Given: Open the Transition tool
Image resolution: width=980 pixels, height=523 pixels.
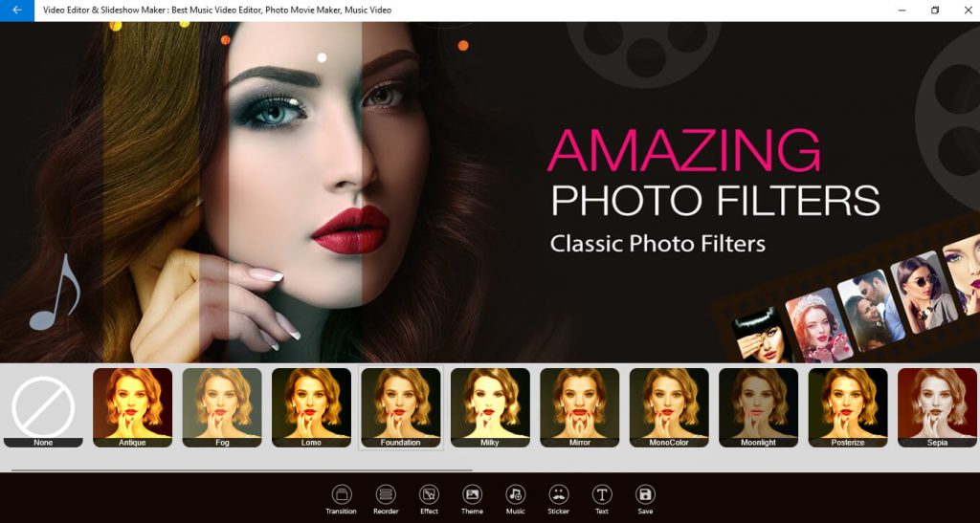Looking at the screenshot, I should 342,499.
